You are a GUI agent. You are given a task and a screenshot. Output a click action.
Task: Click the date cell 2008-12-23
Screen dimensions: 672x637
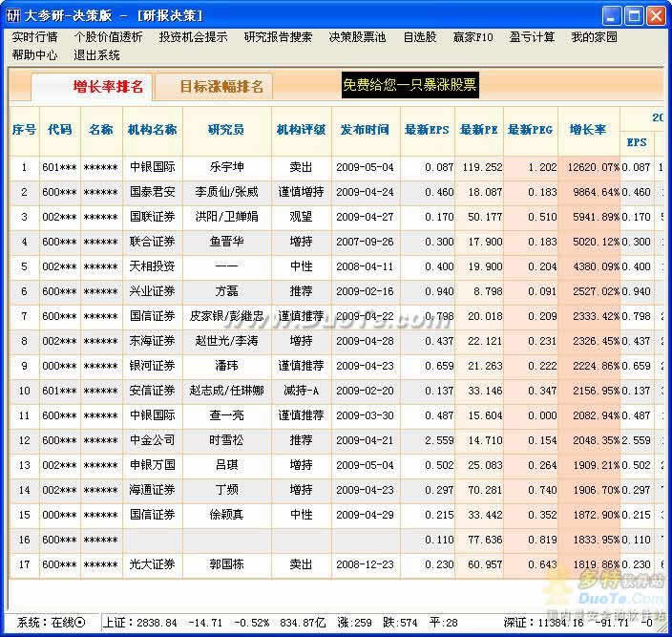pos(366,565)
